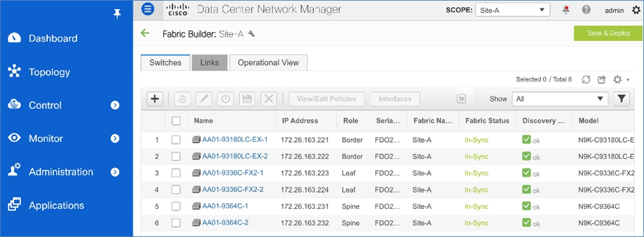This screenshot has height=237, width=644.
Task: Expand the Control submenu arrow
Action: pyautogui.click(x=115, y=105)
